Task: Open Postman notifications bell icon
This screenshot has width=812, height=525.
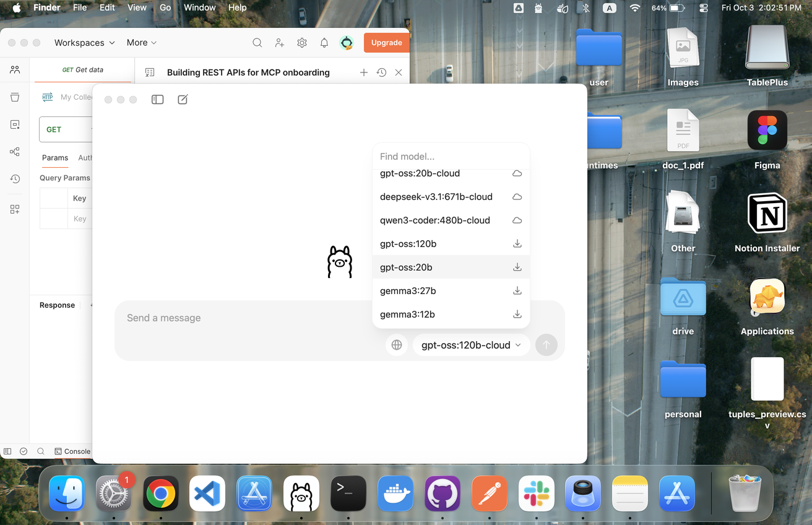Action: coord(324,43)
